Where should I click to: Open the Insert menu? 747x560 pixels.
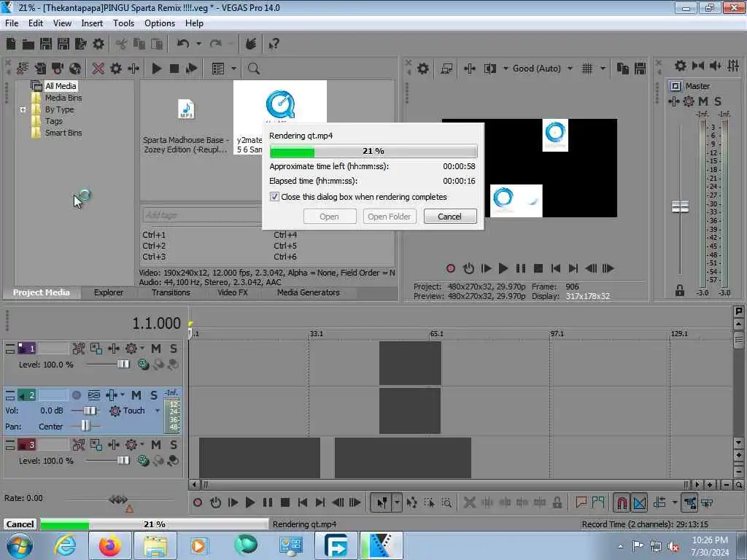coord(92,23)
